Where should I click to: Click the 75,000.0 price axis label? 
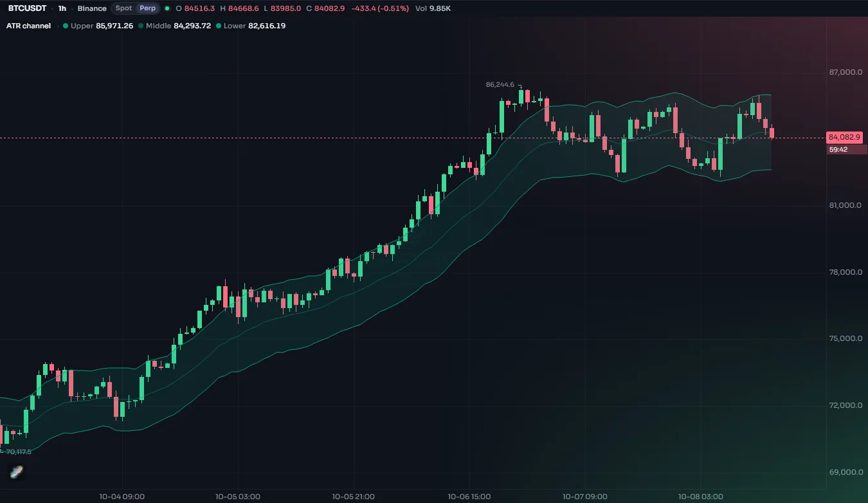847,338
